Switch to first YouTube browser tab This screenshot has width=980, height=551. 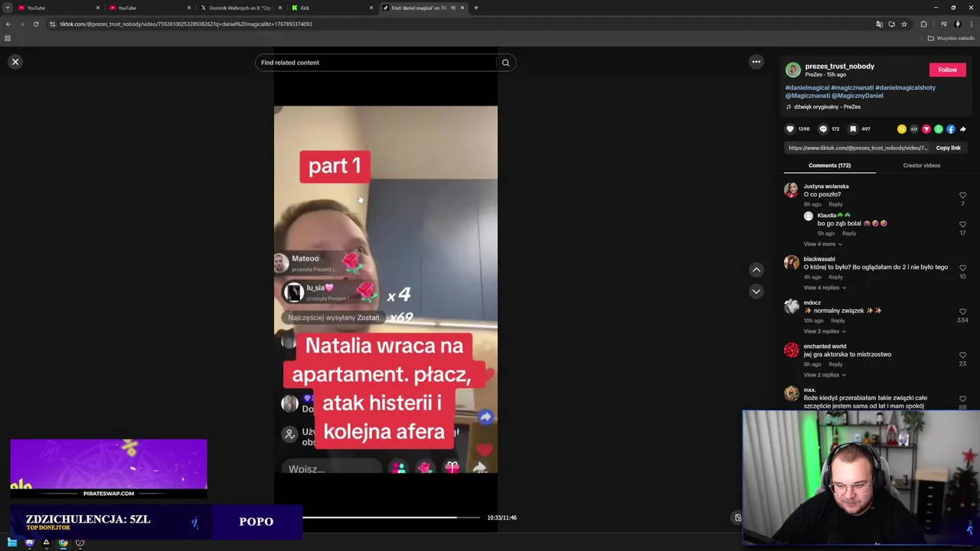point(57,8)
